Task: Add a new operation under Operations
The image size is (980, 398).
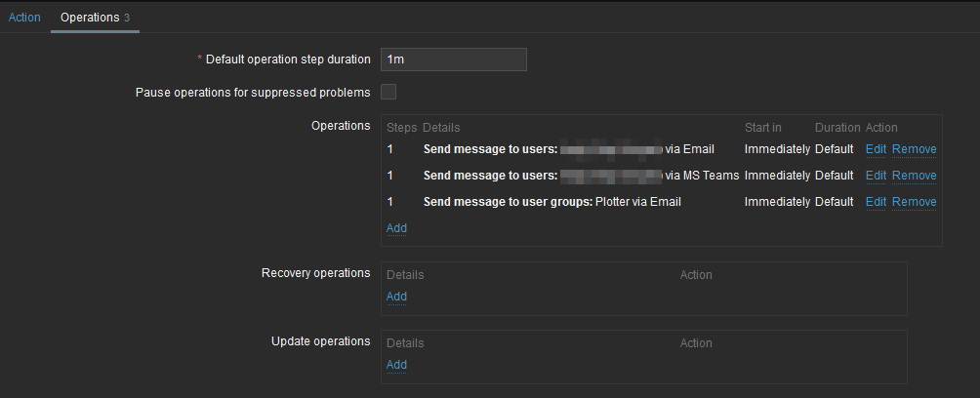Action: tap(396, 228)
